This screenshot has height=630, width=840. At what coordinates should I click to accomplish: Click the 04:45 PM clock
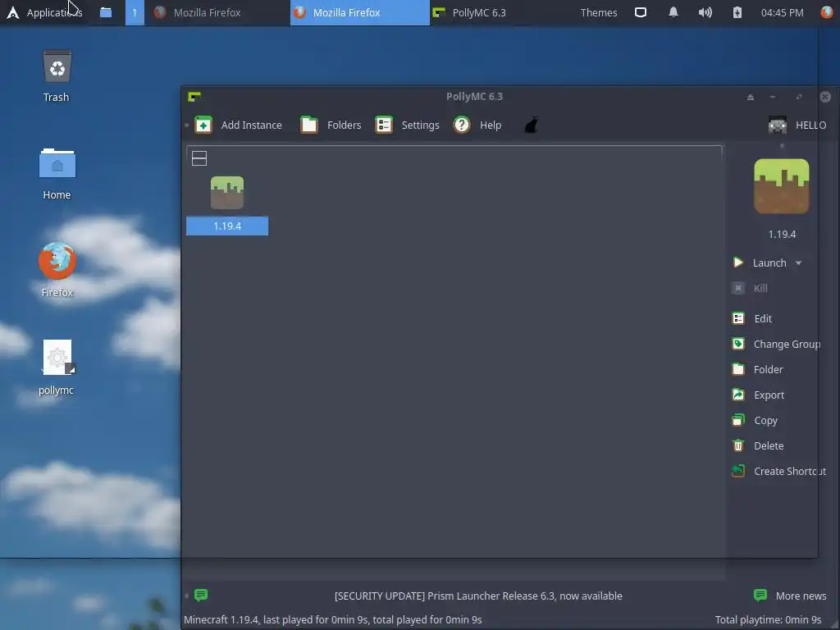pos(782,12)
